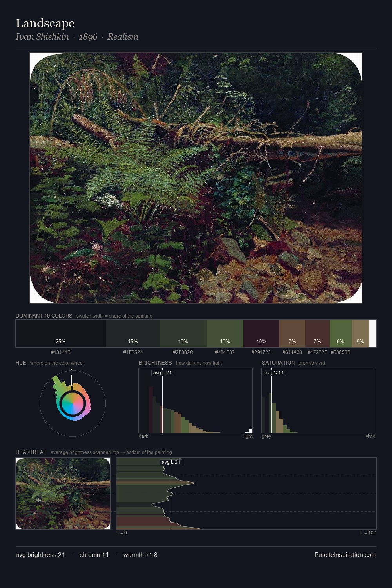The height and width of the screenshot is (588, 392).
Task: Open the PaletteInspiration.com link
Action: pos(345,555)
